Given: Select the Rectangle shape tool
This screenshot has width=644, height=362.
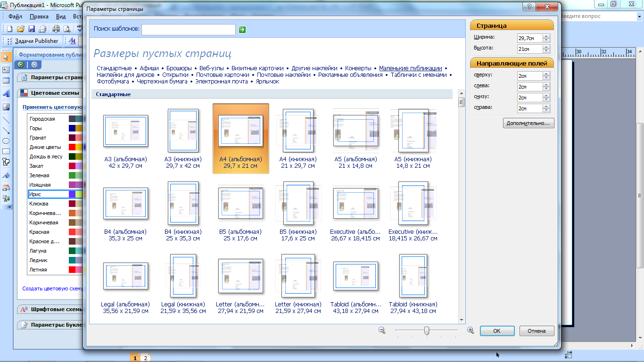Looking at the screenshot, I should [6, 151].
